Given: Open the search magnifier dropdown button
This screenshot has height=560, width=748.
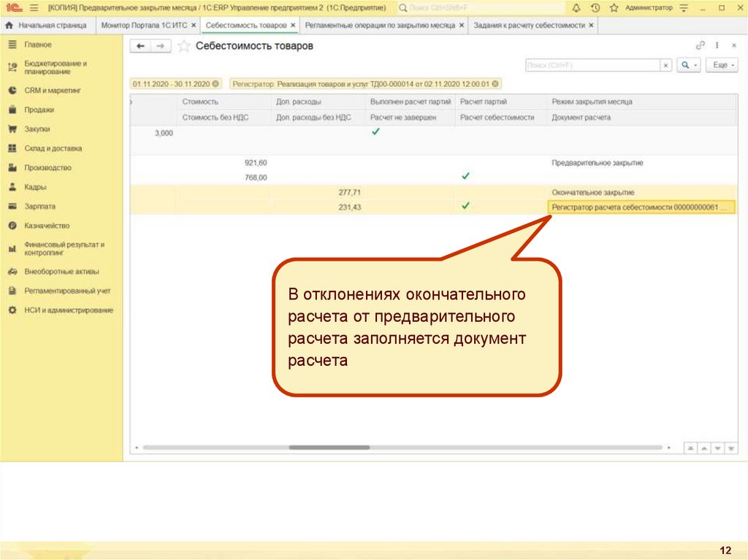Looking at the screenshot, I should (x=689, y=65).
